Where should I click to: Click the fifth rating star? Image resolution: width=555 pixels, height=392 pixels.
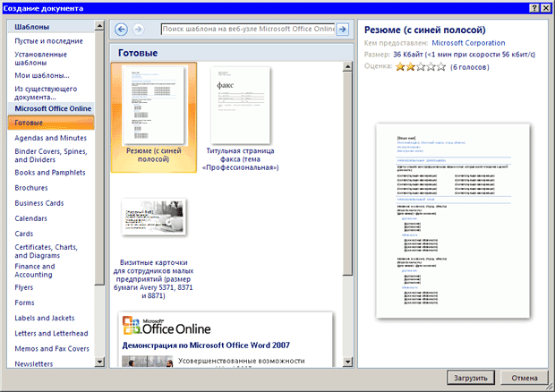441,66
